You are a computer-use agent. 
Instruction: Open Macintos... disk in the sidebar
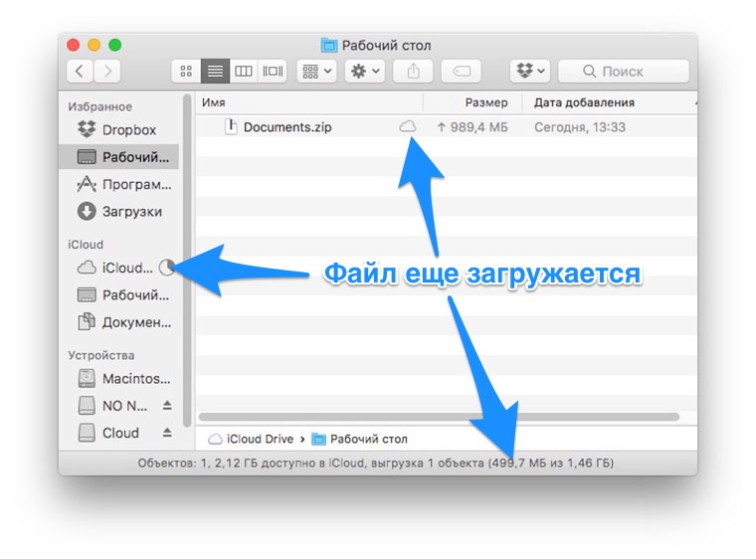pos(118,379)
